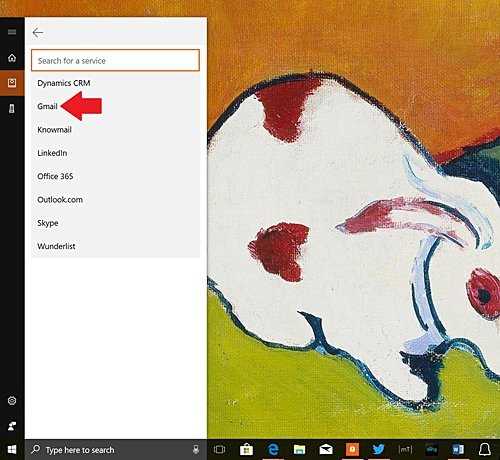Open Cortana Notebook in the sidebar
500x460 pixels.
click(12, 83)
